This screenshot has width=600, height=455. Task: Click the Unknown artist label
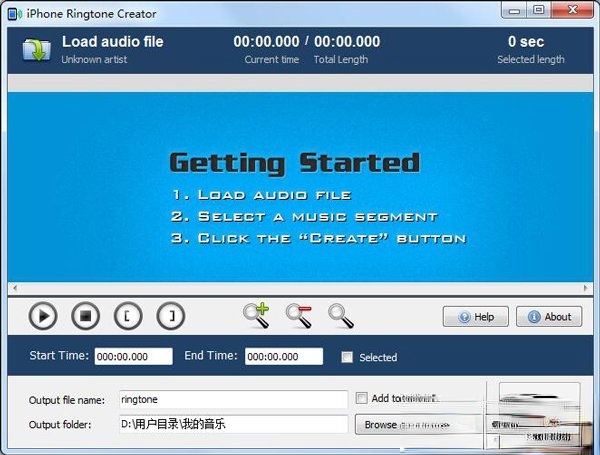click(94, 60)
